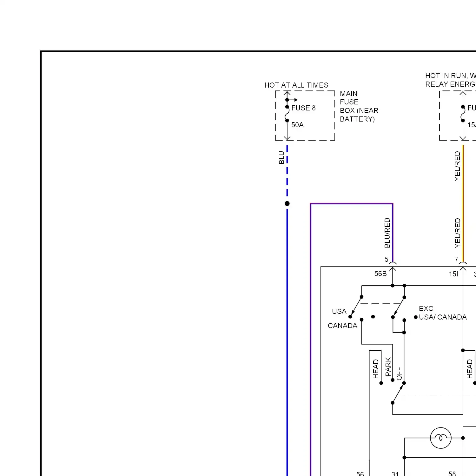Select the "HOT AT ALL TIMES" label
Screen dimensions: 476x476
pos(296,85)
